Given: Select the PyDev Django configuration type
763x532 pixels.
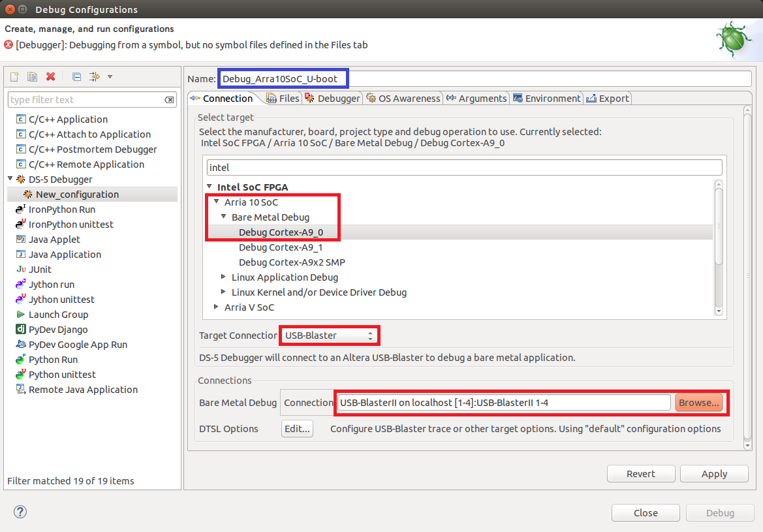Looking at the screenshot, I should point(58,330).
